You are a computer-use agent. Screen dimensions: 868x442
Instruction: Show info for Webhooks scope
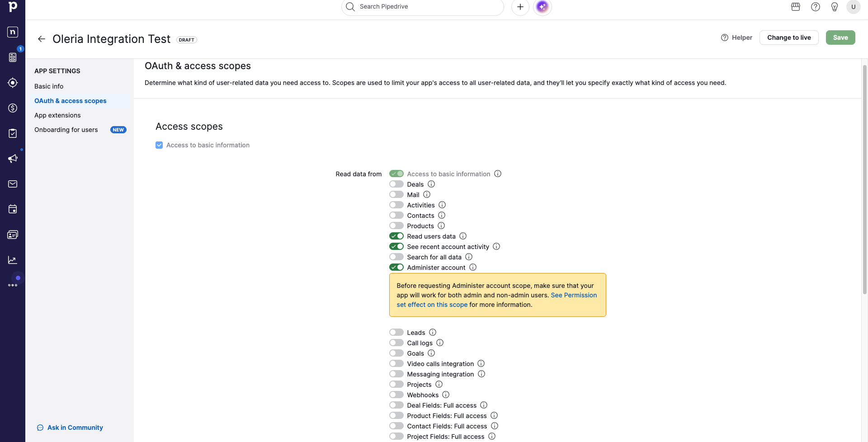[x=446, y=395]
